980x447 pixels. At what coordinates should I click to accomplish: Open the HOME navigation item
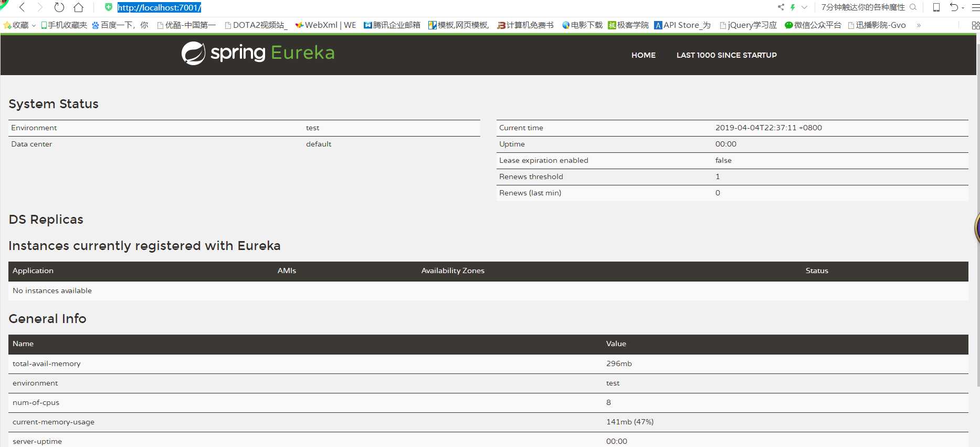click(644, 55)
